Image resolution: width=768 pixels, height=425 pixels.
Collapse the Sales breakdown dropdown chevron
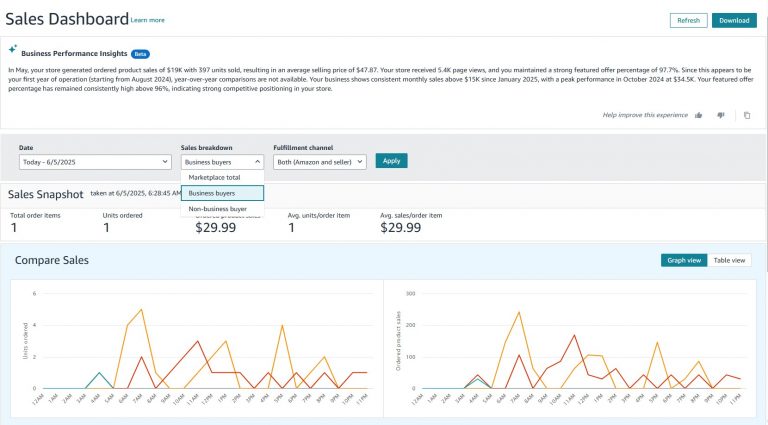(257, 162)
